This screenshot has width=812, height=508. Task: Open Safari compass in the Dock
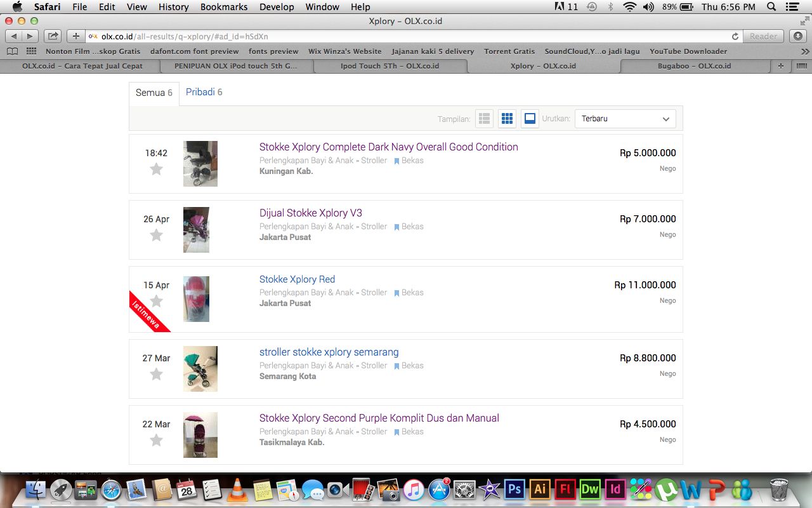tap(111, 490)
